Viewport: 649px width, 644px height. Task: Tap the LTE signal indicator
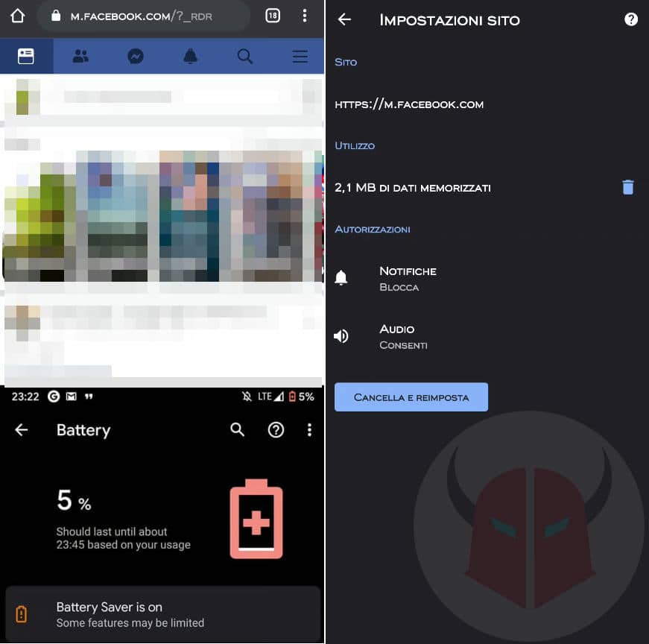click(270, 397)
